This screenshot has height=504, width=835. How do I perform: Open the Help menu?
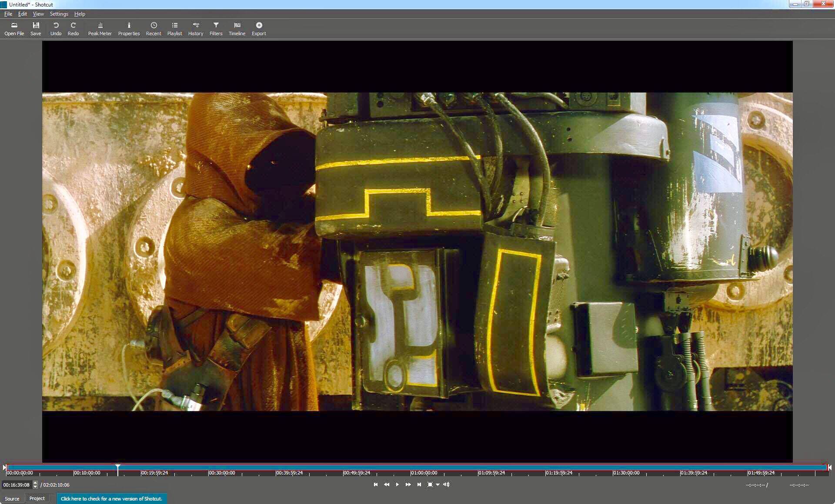pyautogui.click(x=80, y=14)
